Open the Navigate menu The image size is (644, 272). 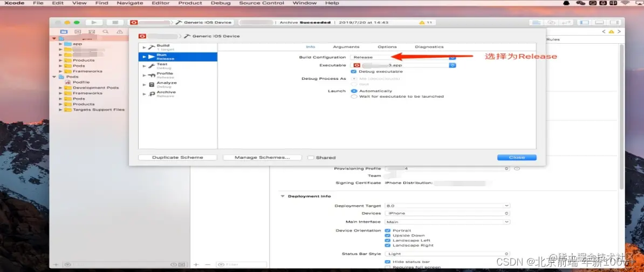click(x=129, y=3)
